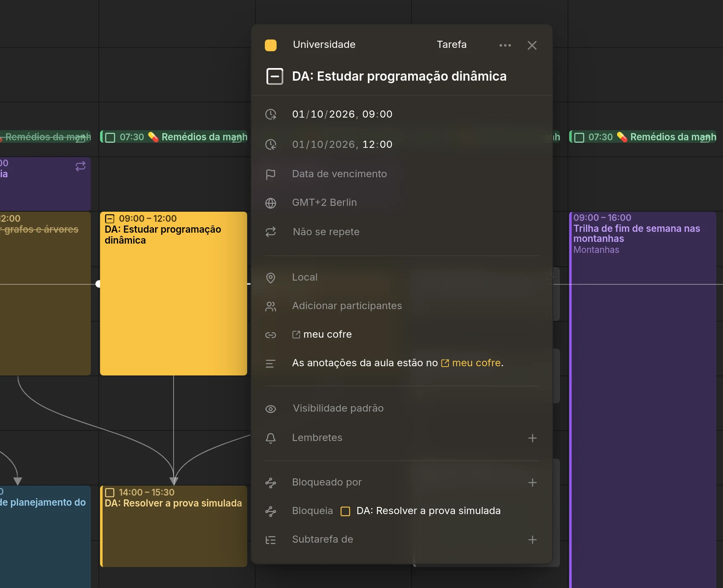Screen dimensions: 723x588
Task: Open the crossed-out grafos e árvores event
Action: tap(45, 294)
